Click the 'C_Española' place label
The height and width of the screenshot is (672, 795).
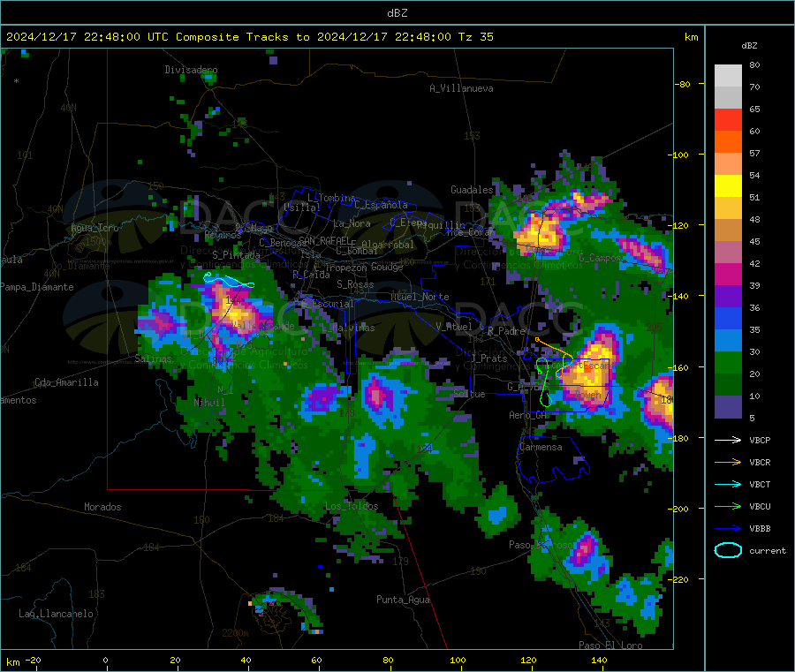pyautogui.click(x=381, y=205)
